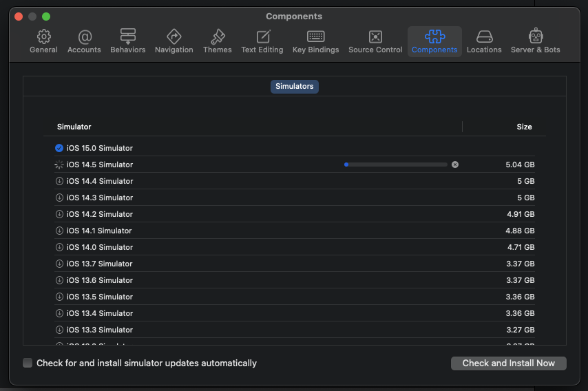Select the iOS 14.1 Simulator label
The height and width of the screenshot is (391, 588).
coord(99,231)
